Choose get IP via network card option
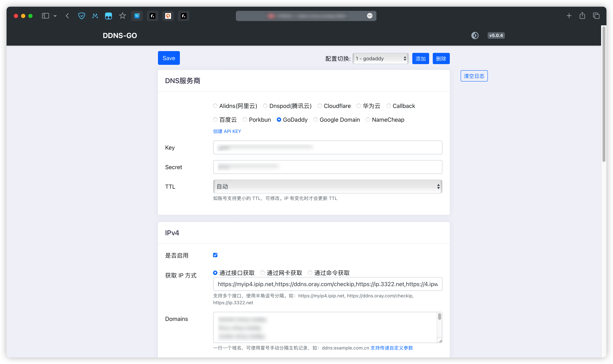 click(x=262, y=273)
